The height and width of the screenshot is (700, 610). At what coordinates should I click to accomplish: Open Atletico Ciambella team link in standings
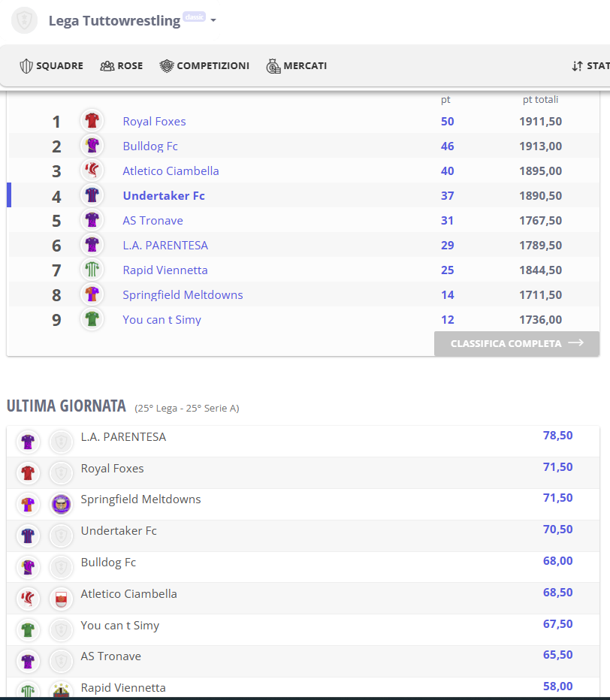tap(171, 171)
